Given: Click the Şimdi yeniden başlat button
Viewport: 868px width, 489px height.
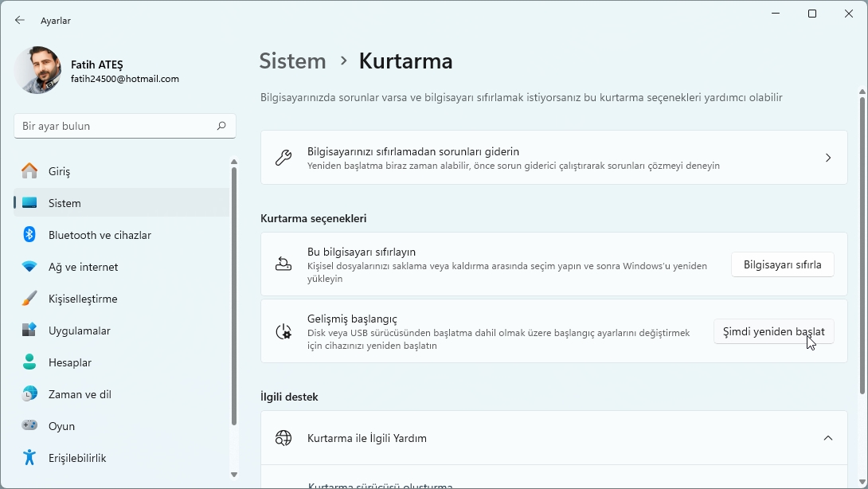Looking at the screenshot, I should click(773, 331).
